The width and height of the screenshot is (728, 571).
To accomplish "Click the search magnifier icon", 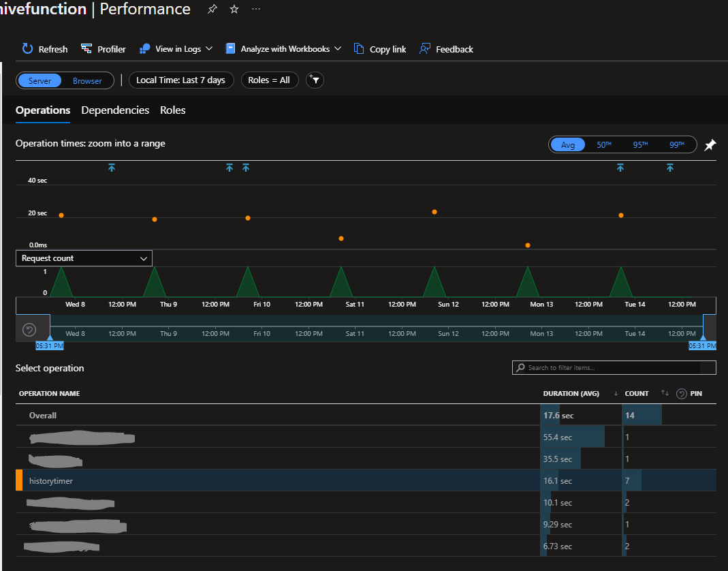I will [520, 367].
